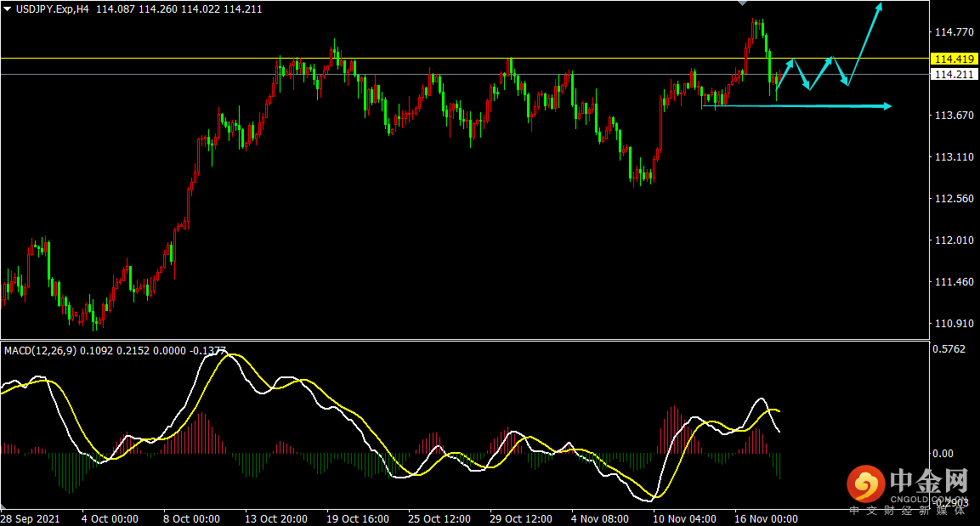Click the 112.560 price axis label
Viewport: 980px width, 526px height.
[x=954, y=199]
